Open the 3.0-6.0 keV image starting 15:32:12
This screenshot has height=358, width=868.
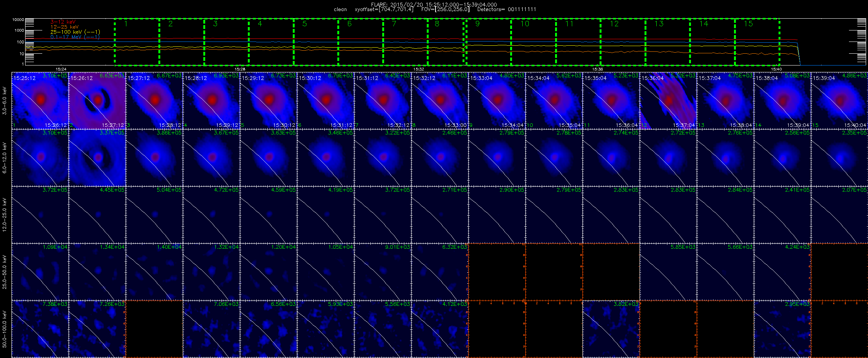point(440,101)
